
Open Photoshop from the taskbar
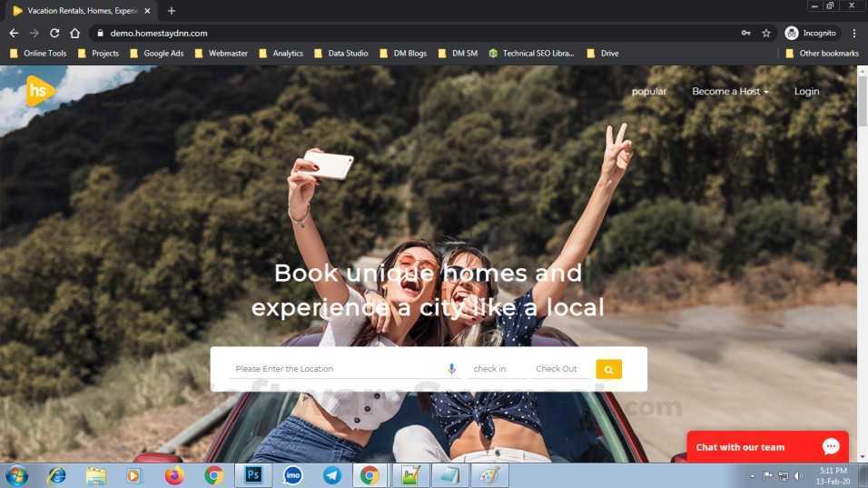253,475
